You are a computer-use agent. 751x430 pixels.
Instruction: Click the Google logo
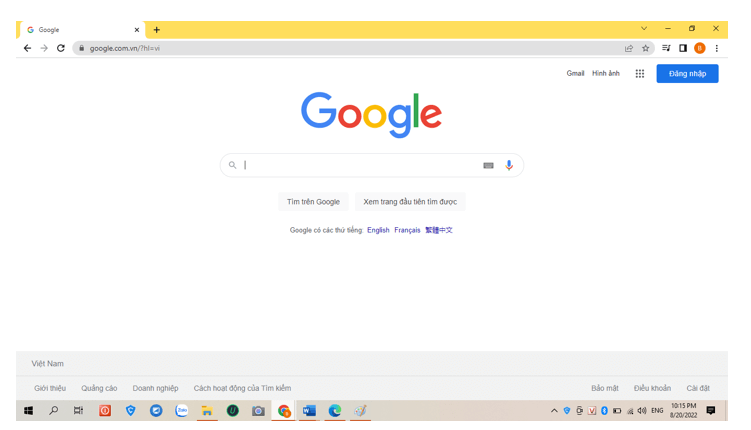[x=372, y=115]
